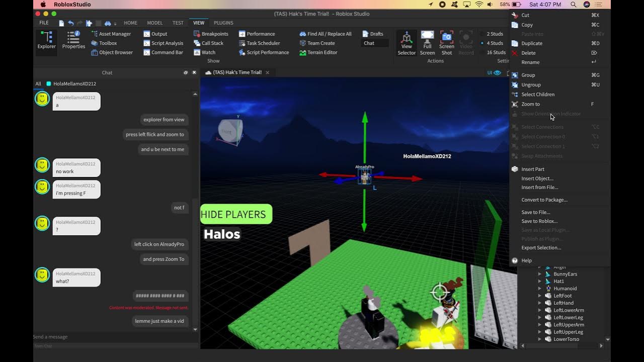Viewport: 644px width, 362px height.
Task: Expand the BunnyEars tree node
Action: click(x=540, y=274)
